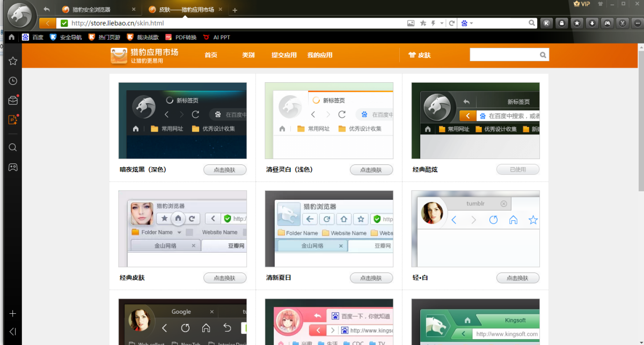Open the downloads arrow toolbar icon
Image resolution: width=644 pixels, height=345 pixels.
(592, 23)
